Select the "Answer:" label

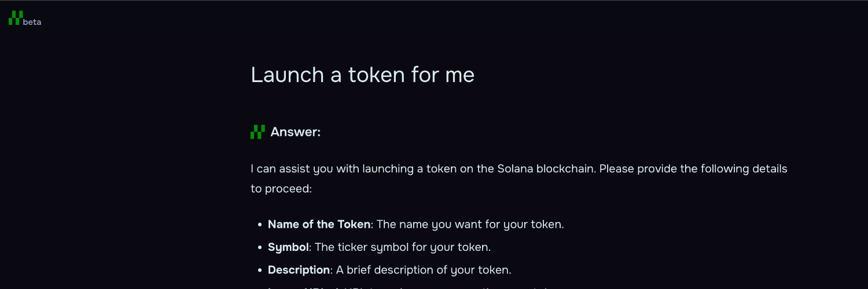(295, 132)
